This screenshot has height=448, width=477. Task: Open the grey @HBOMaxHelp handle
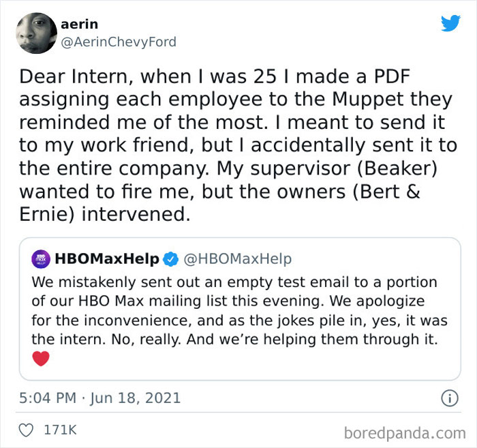(238, 259)
